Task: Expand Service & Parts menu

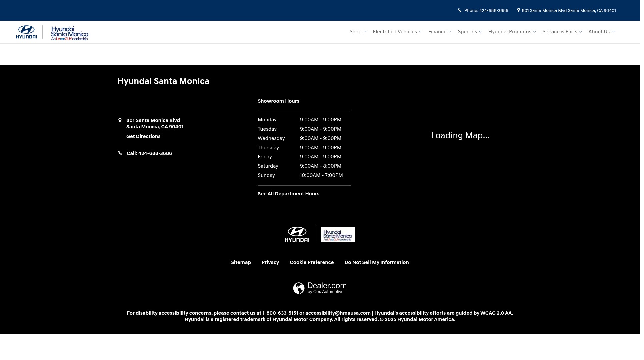Action: [x=562, y=32]
